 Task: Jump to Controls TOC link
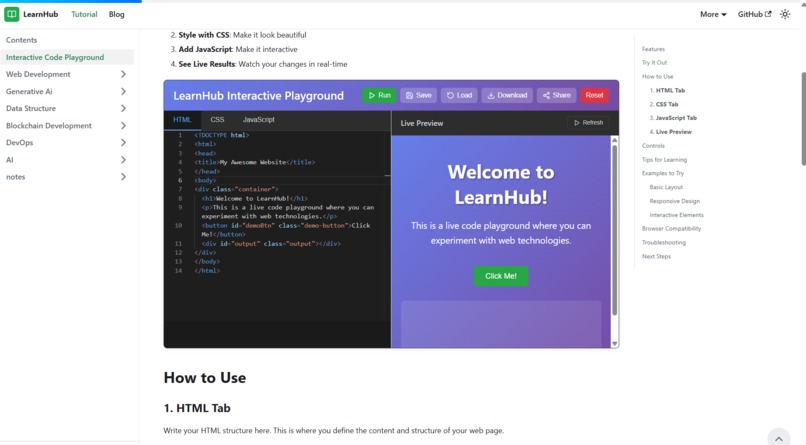tap(653, 146)
